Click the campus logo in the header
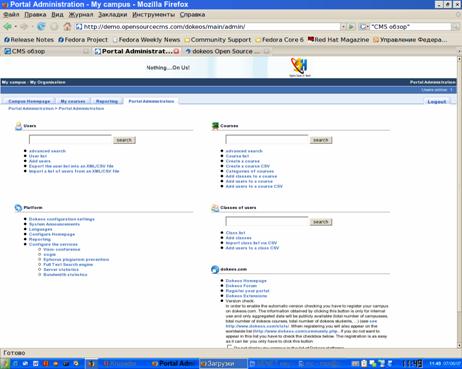This screenshot has height=369, width=462. (299, 67)
